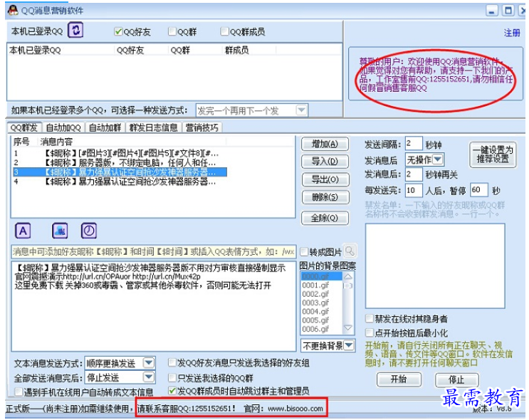
Task: Switch to the 自动加群 tab
Action: (105, 128)
